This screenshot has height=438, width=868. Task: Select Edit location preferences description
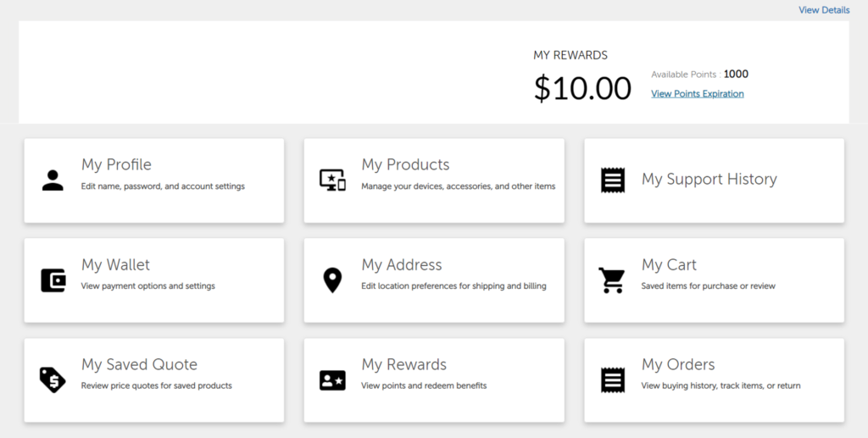(x=453, y=286)
